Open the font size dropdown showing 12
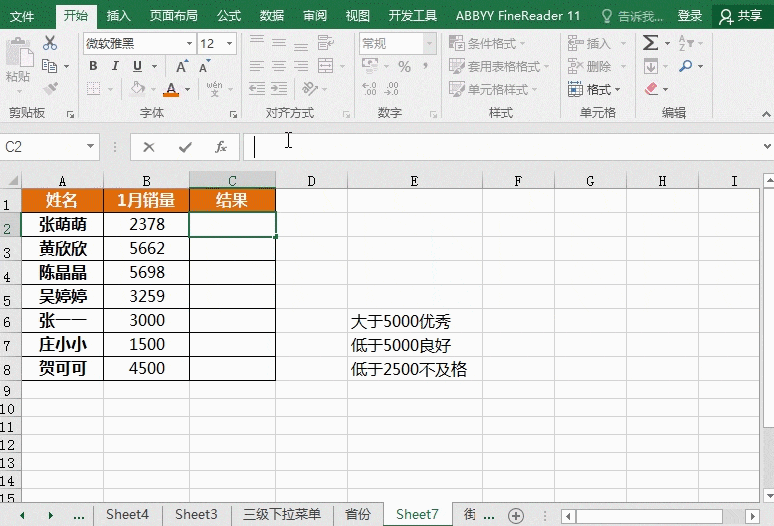774x526 pixels. [x=229, y=43]
